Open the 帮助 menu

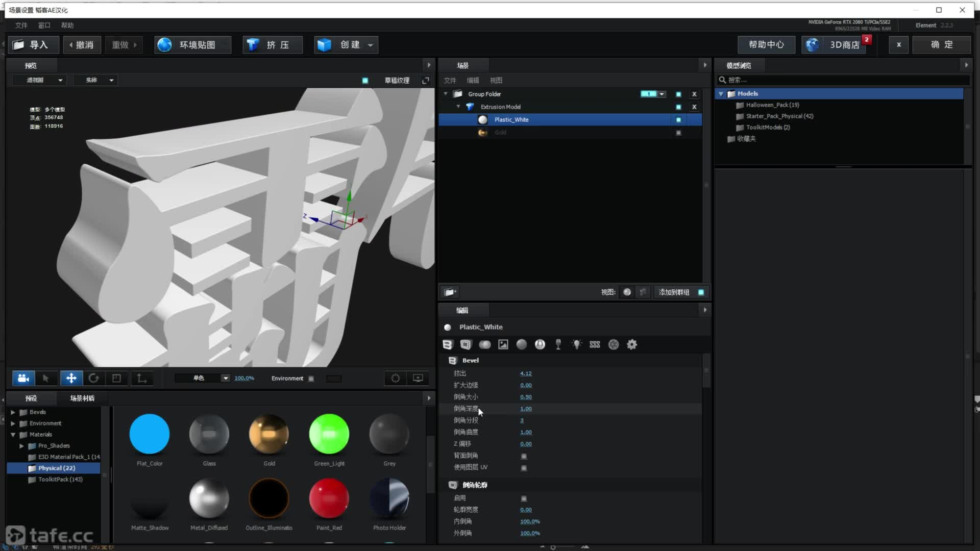click(x=67, y=25)
